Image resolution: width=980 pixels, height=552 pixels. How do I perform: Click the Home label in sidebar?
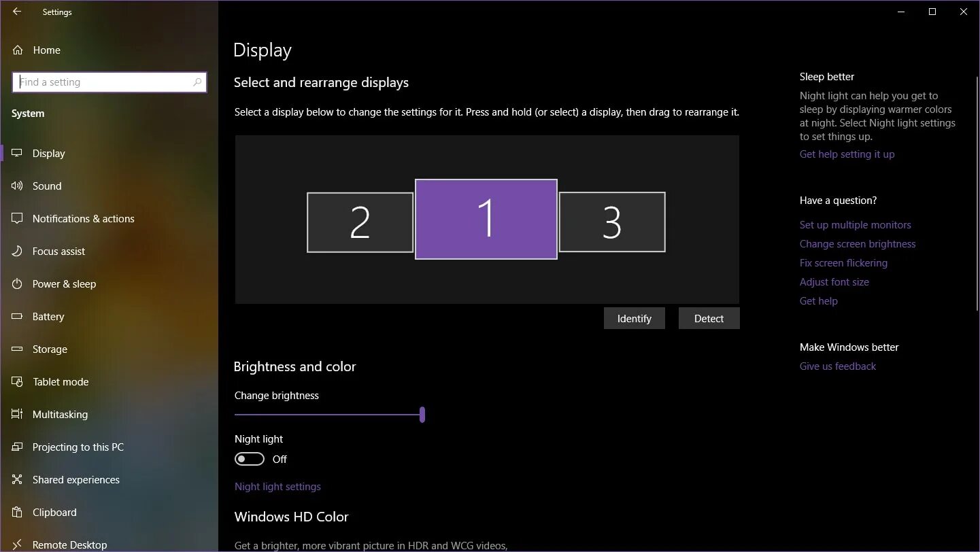(x=46, y=50)
